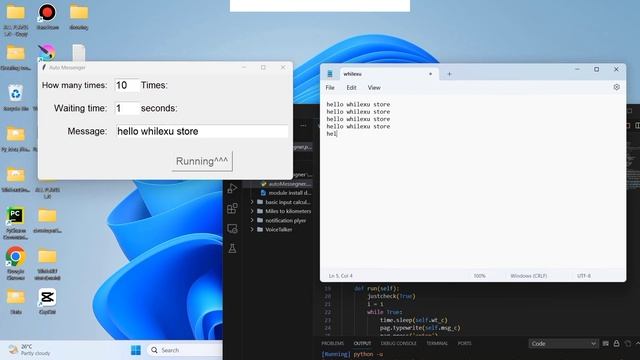Image resolution: width=640 pixels, height=360 pixels.
Task: Click UTF-8 encoding in Notepad status bar
Action: click(584, 276)
